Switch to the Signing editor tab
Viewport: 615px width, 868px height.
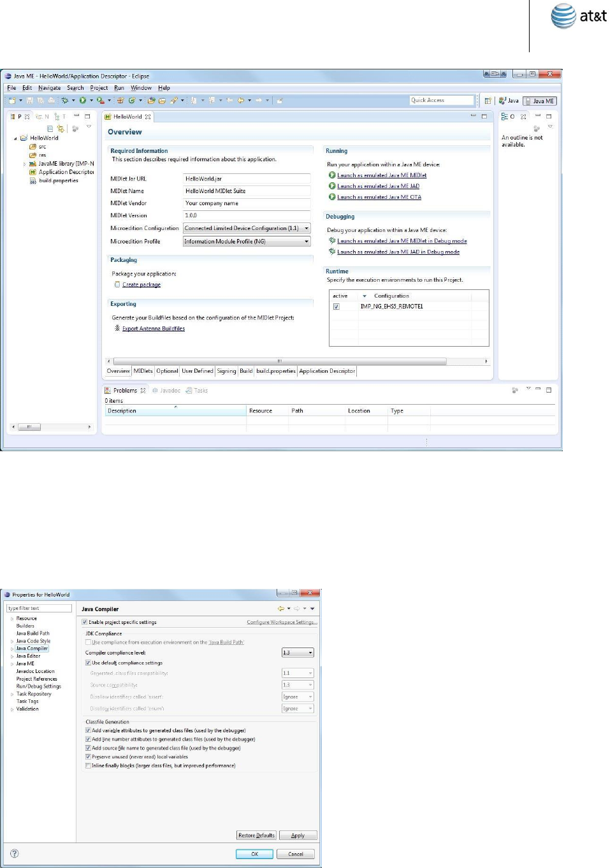[x=226, y=371]
